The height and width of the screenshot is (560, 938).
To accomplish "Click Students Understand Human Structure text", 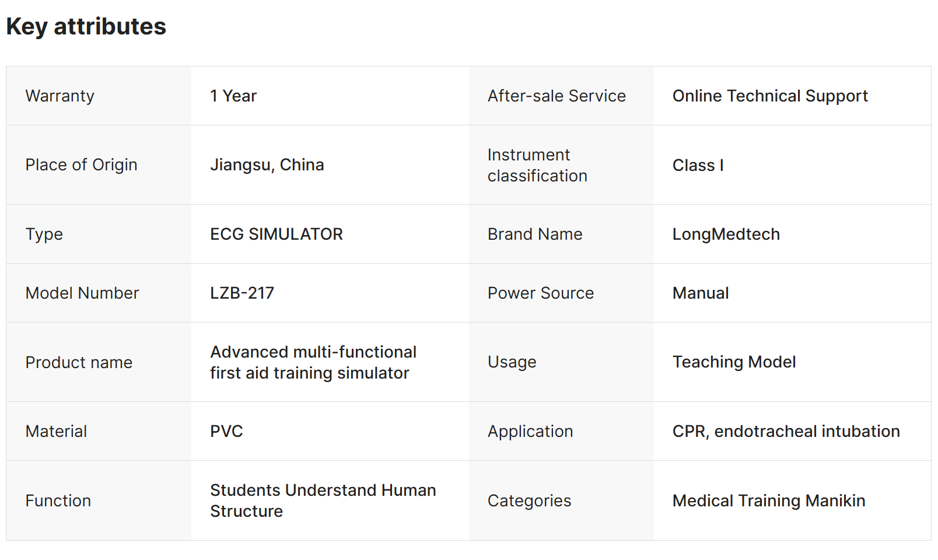I will pyautogui.click(x=323, y=501).
